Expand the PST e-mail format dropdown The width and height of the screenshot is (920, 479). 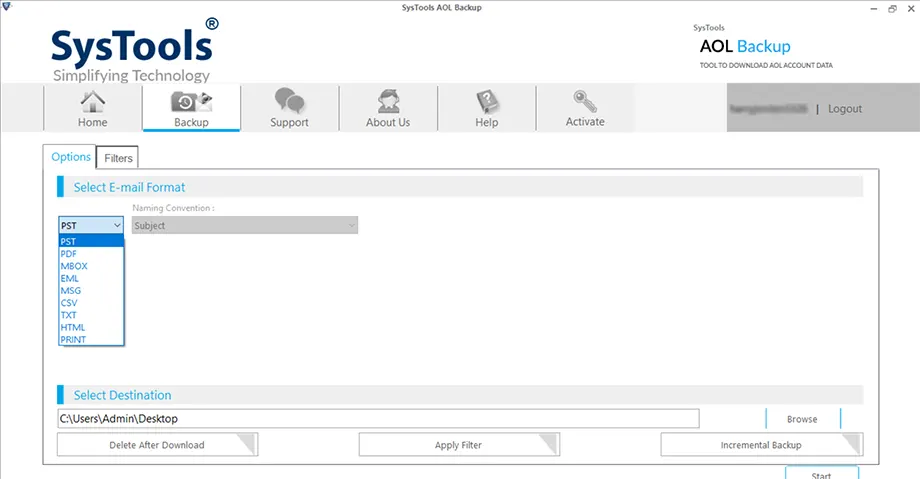[x=91, y=225]
